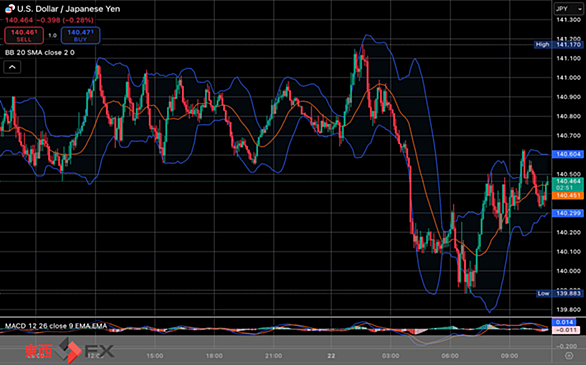This screenshot has width=586, height=365.
Task: Click the U.S. Dollar / Japanese Yen title
Action: click(69, 9)
